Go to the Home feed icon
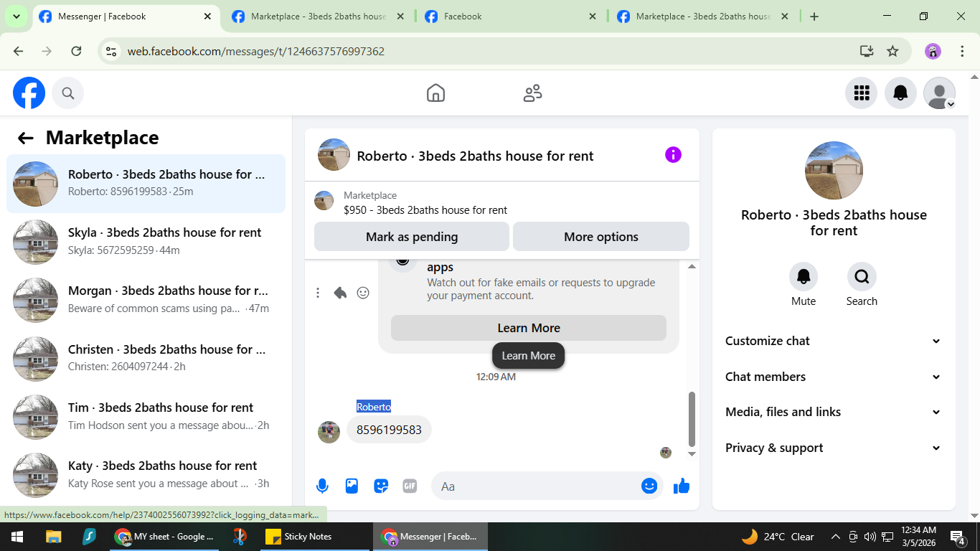Image resolution: width=980 pixels, height=551 pixels. (x=435, y=93)
